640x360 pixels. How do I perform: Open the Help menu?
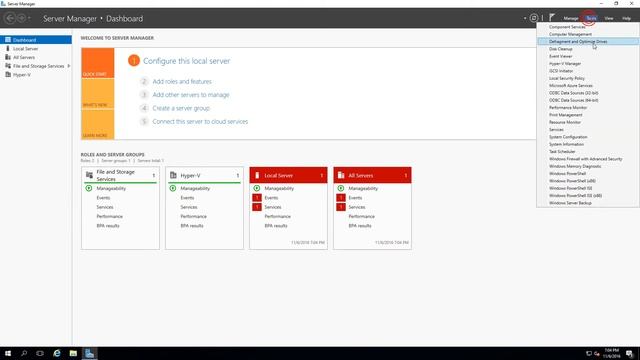[626, 18]
